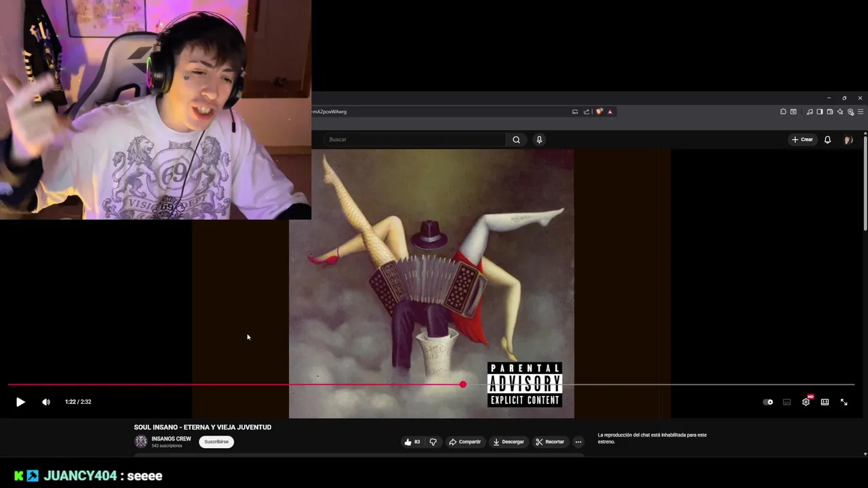Click the 543 suscriptores text

click(167, 446)
